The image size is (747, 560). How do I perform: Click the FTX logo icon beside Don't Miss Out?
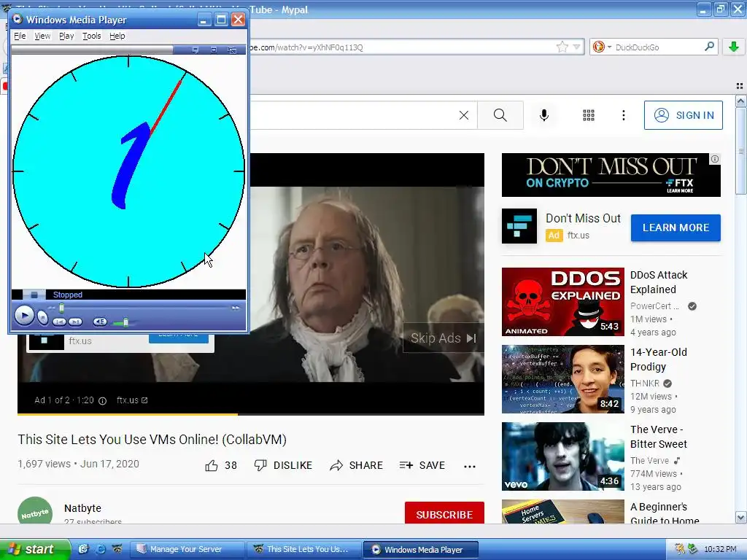coord(519,226)
